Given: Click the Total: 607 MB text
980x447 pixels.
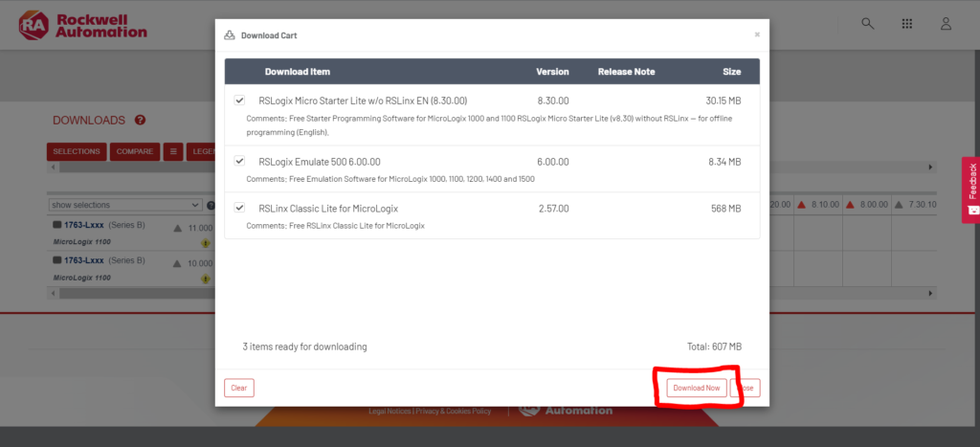Looking at the screenshot, I should pos(714,346).
